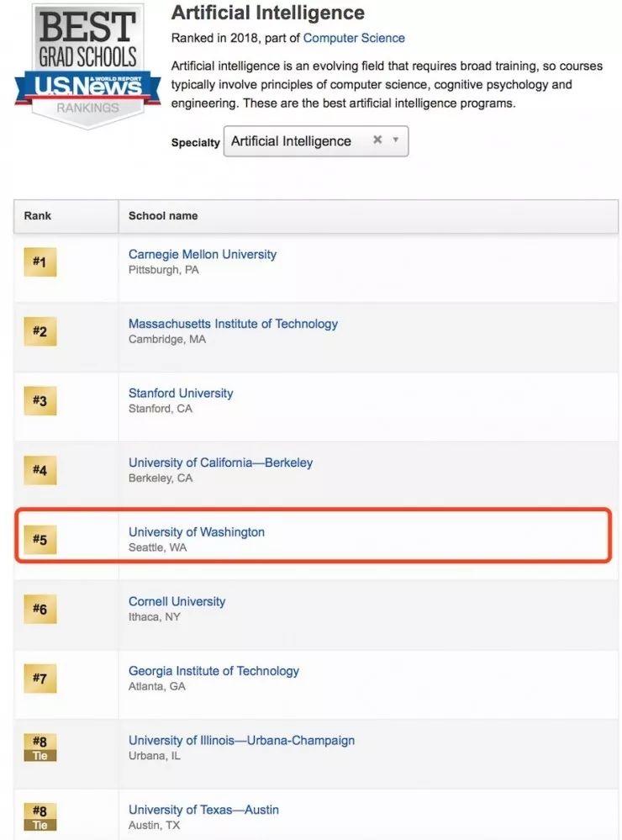Open the Computer Science link

pyautogui.click(x=354, y=38)
